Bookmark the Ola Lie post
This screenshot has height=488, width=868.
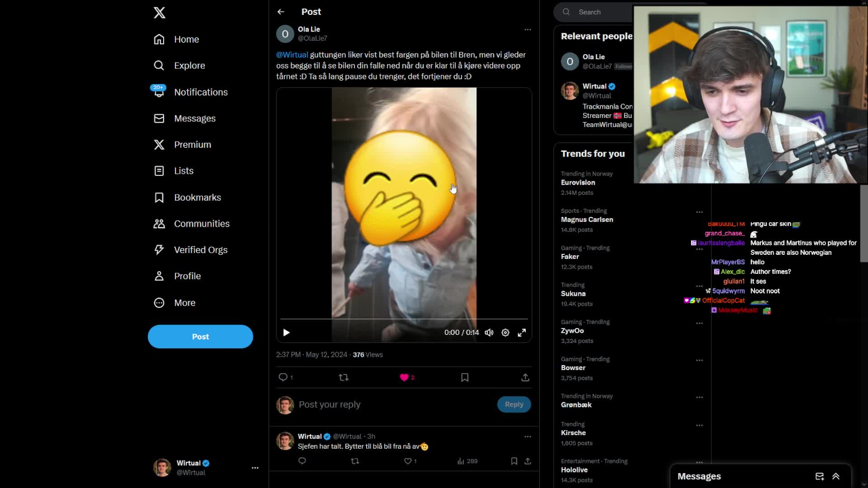point(465,377)
